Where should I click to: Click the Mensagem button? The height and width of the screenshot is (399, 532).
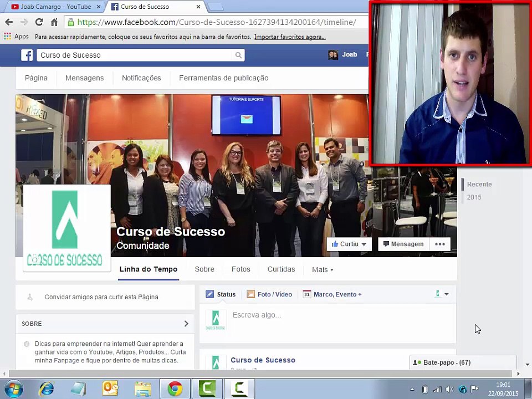[x=404, y=244]
